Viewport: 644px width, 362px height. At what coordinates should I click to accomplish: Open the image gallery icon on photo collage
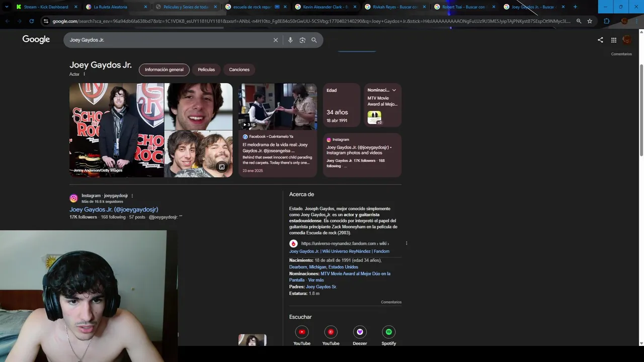pos(221,167)
